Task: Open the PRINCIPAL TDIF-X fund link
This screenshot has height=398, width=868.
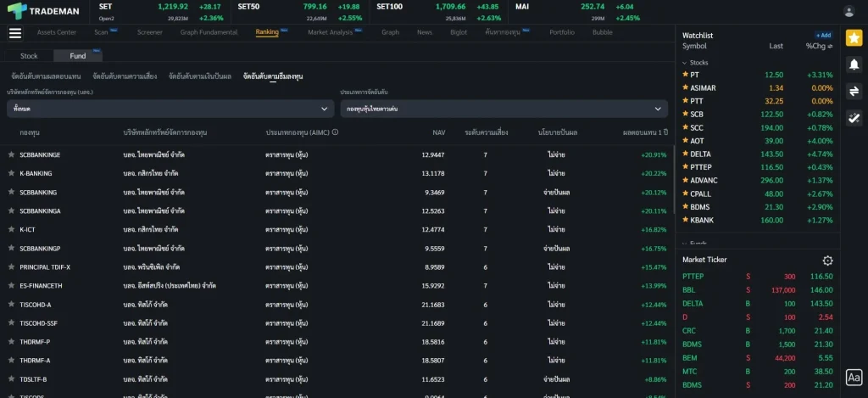Action: tap(45, 266)
